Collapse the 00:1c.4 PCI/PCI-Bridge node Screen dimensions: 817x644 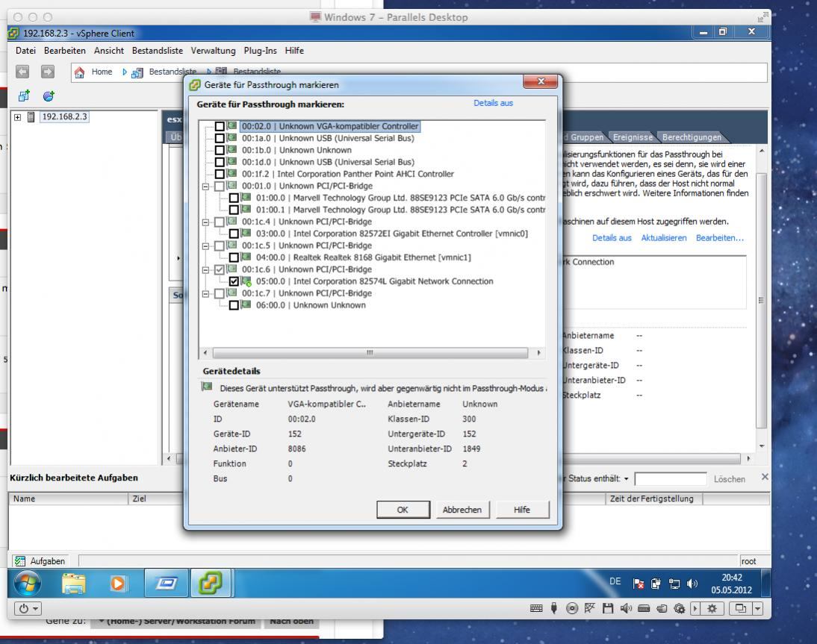tap(206, 222)
